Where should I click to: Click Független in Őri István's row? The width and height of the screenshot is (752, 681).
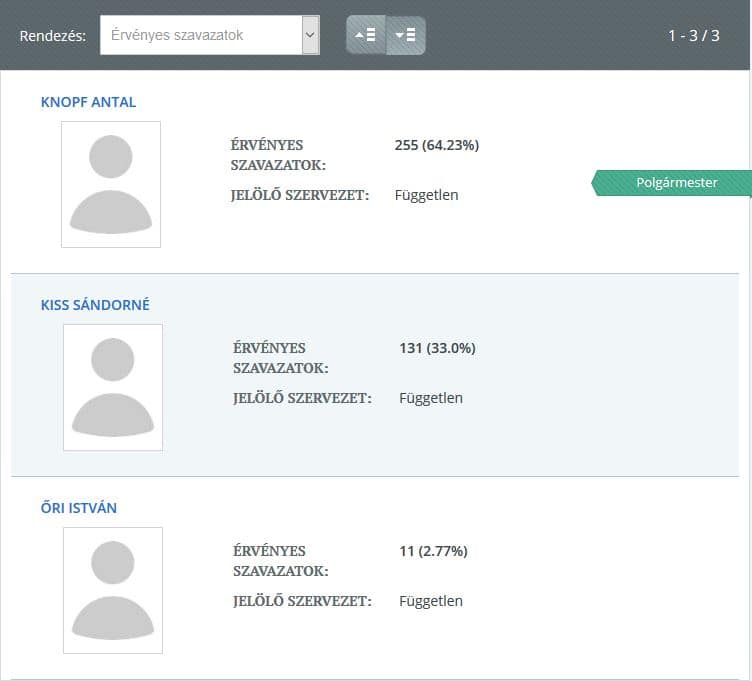(x=431, y=601)
